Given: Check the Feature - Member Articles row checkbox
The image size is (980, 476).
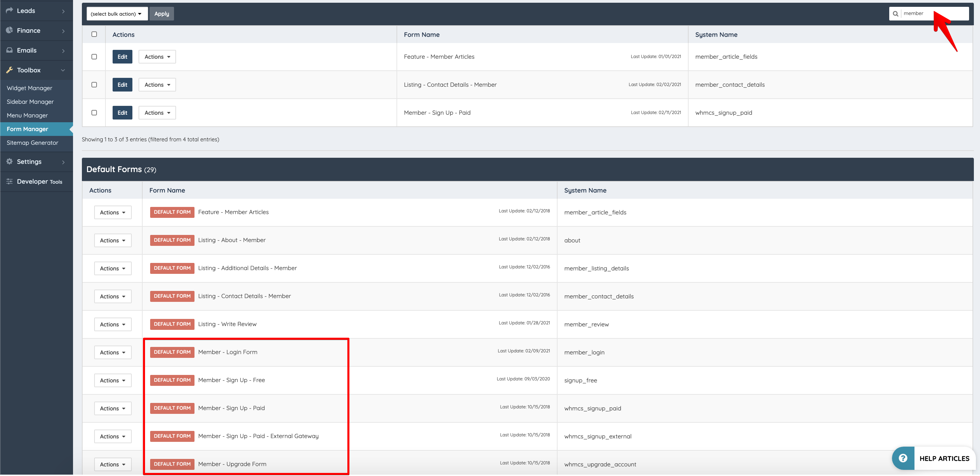Looking at the screenshot, I should (x=94, y=56).
